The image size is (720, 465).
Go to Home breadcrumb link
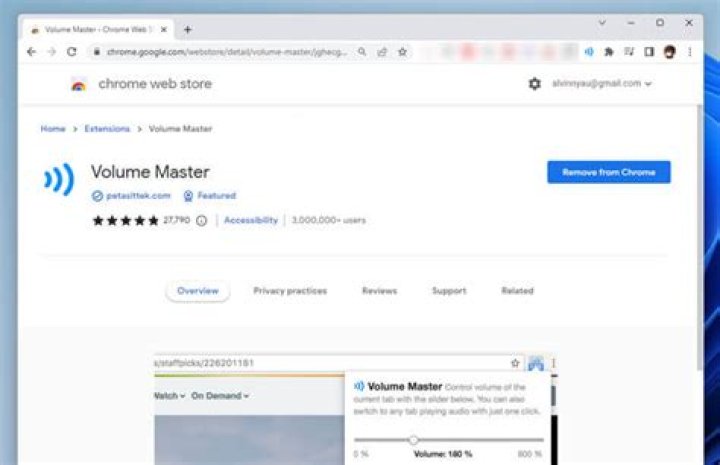53,129
